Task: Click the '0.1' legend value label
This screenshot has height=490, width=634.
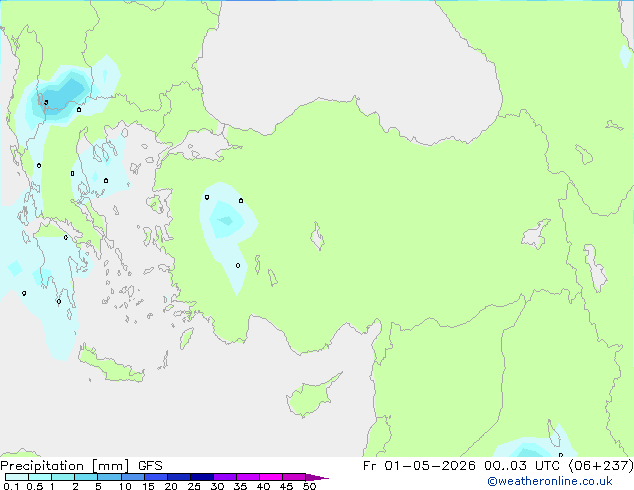Action: click(x=11, y=486)
